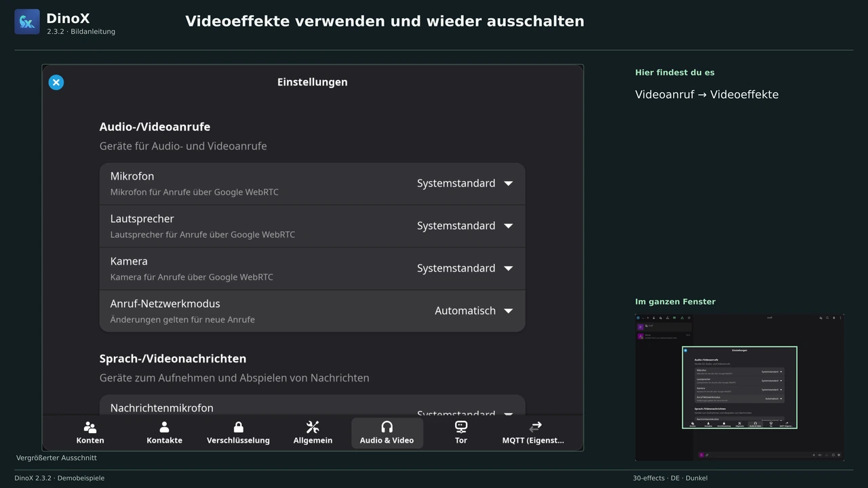Go to Allgemein via the tools icon
Viewport: 868px width, 488px height.
[x=313, y=433]
